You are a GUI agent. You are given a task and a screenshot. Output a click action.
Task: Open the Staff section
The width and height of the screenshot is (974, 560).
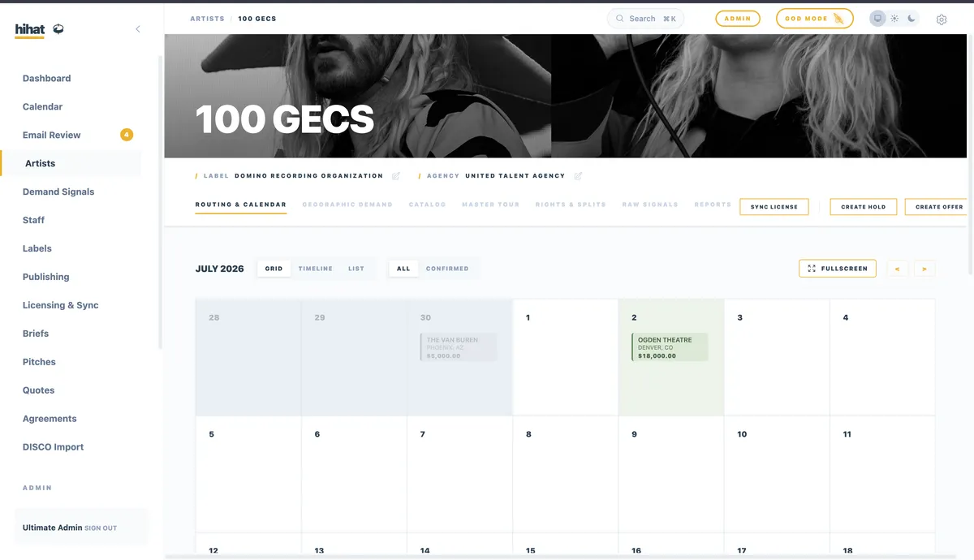coord(33,221)
